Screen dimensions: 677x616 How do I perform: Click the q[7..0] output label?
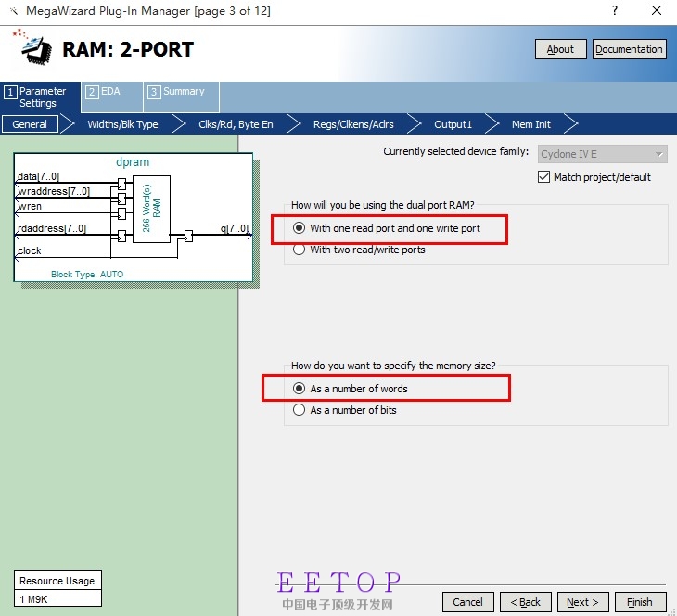point(235,228)
